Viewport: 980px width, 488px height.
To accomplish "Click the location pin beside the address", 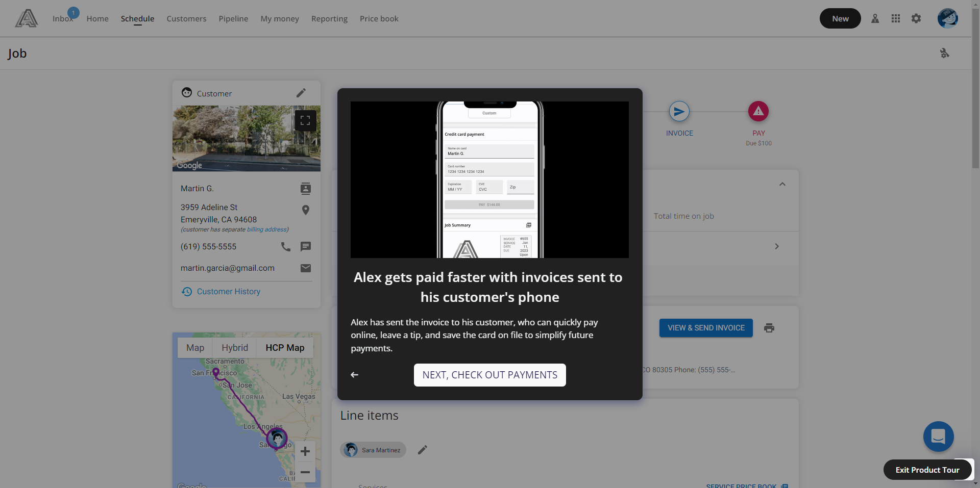I will coord(306,210).
